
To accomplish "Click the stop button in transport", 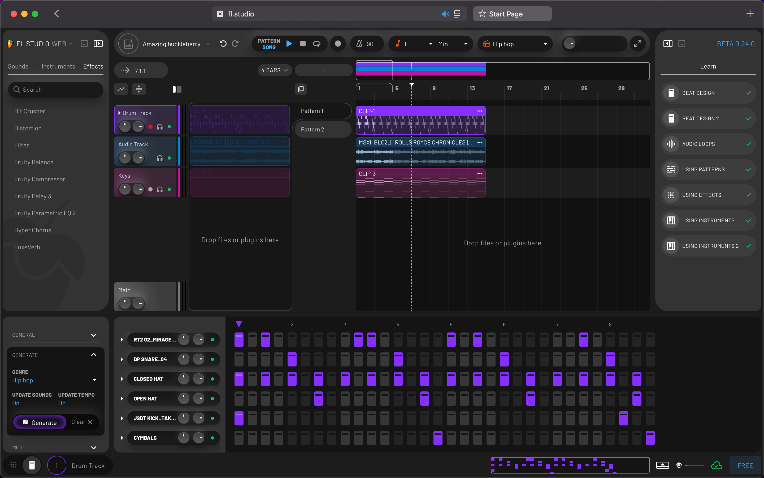I will (303, 44).
